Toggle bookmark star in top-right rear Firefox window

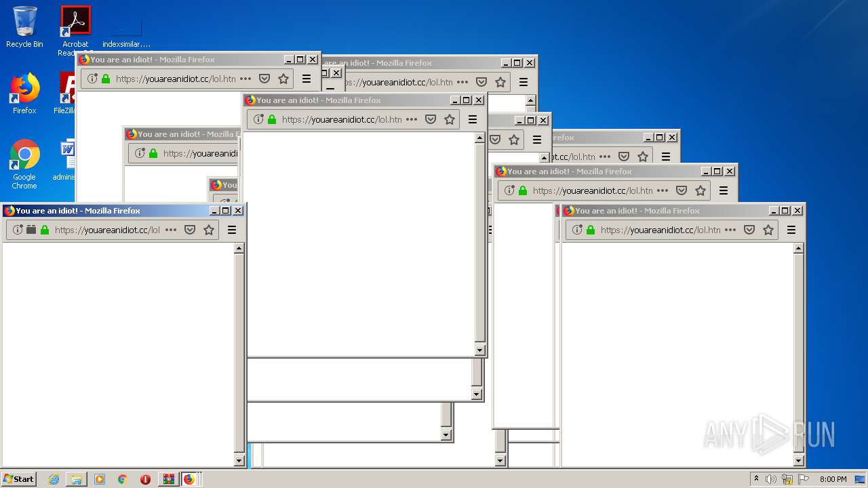pyautogui.click(x=500, y=82)
